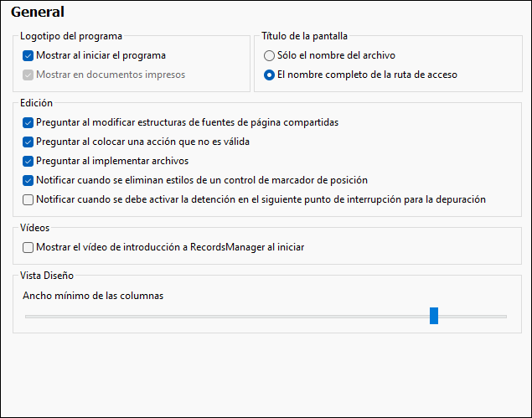Click the disabled "Mostrar en documentos impresos" checkbox
Screen dimensions: 532x418
[28, 75]
